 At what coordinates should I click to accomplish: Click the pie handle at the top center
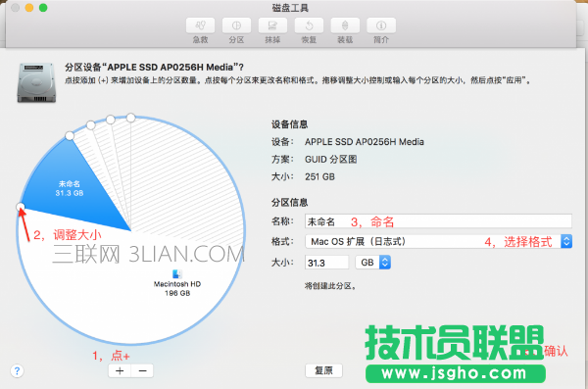tap(130, 118)
